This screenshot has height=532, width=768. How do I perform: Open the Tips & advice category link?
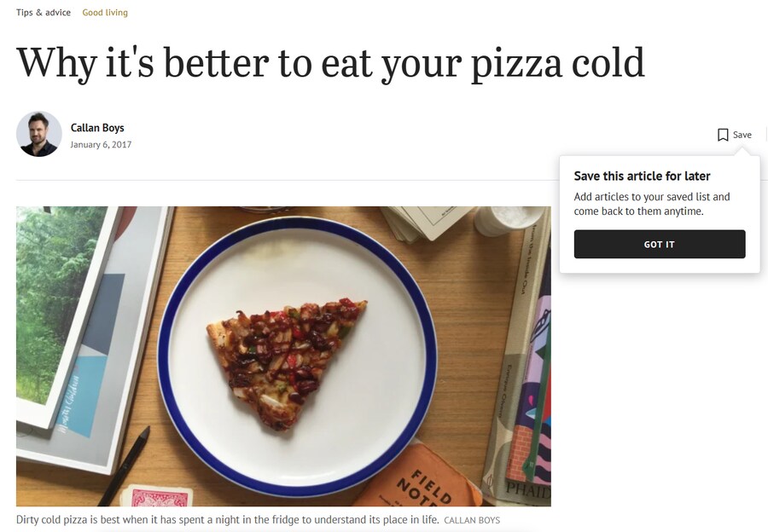pyautogui.click(x=44, y=13)
